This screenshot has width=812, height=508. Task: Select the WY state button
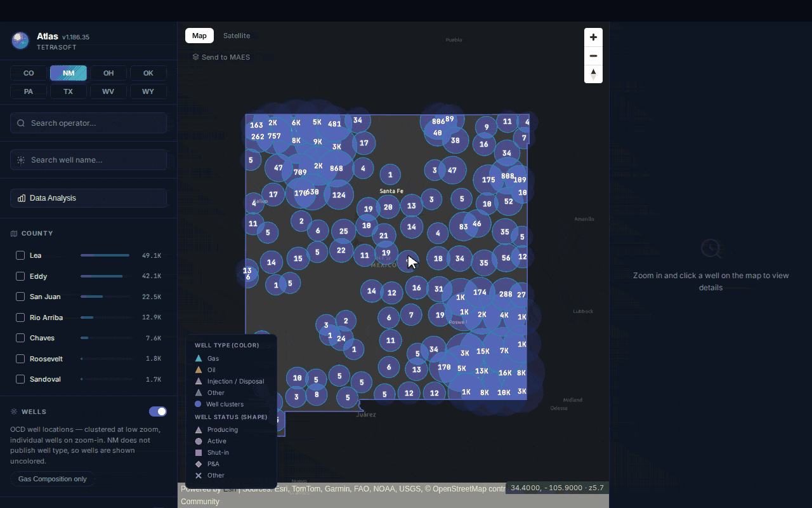[x=148, y=91]
